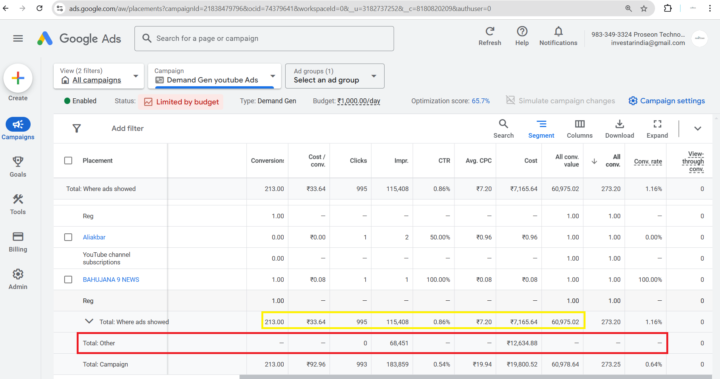Viewport: 720px width, 379px height.
Task: Open Campaign settings
Action: [x=667, y=101]
